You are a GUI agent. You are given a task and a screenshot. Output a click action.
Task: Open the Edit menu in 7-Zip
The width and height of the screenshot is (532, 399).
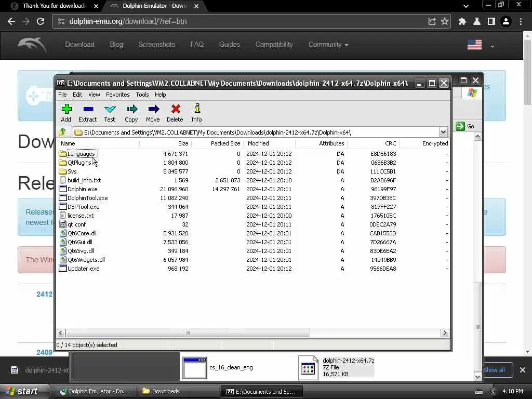coord(77,95)
